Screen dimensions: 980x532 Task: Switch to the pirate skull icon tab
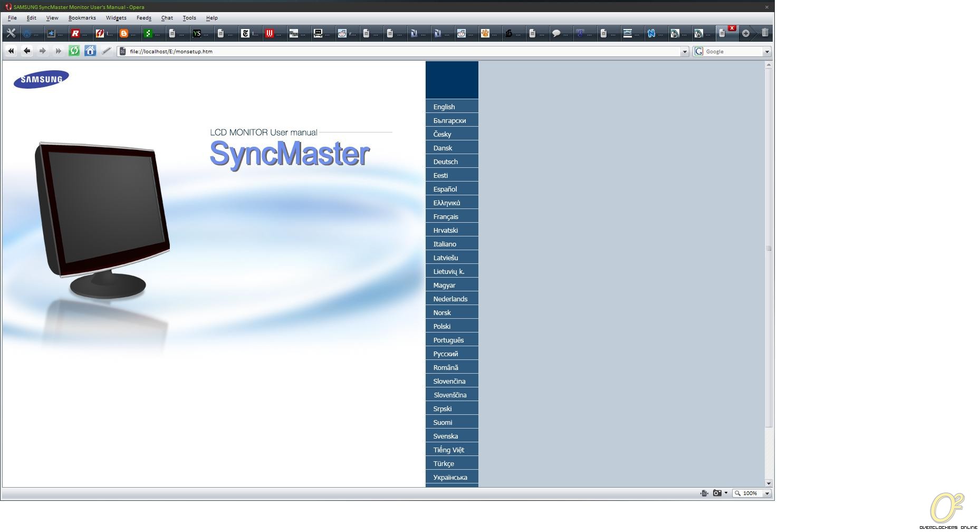pyautogui.click(x=322, y=33)
